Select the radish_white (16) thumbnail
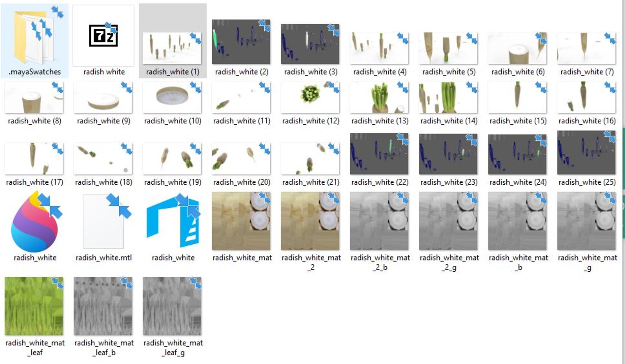This screenshot has height=364, width=625. click(587, 97)
